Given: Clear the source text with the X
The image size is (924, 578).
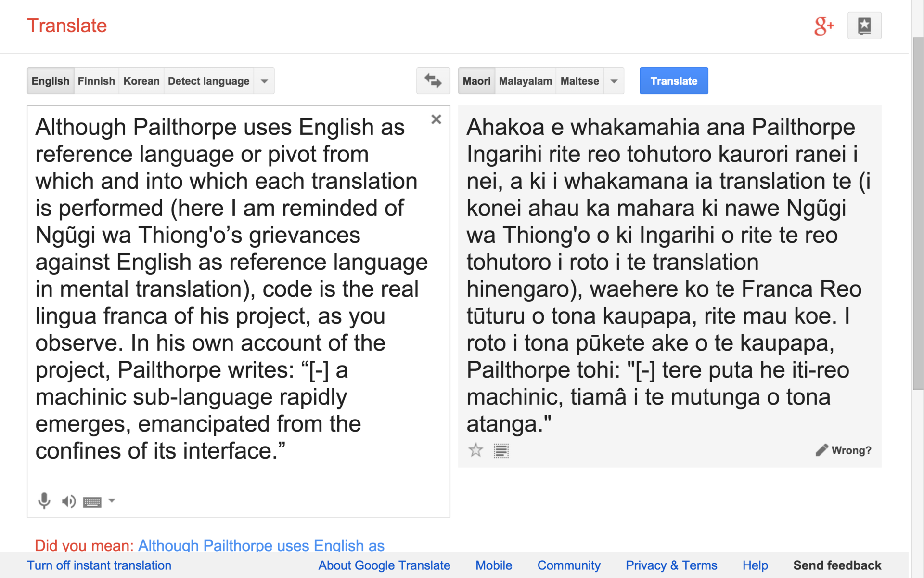Looking at the screenshot, I should tap(436, 119).
